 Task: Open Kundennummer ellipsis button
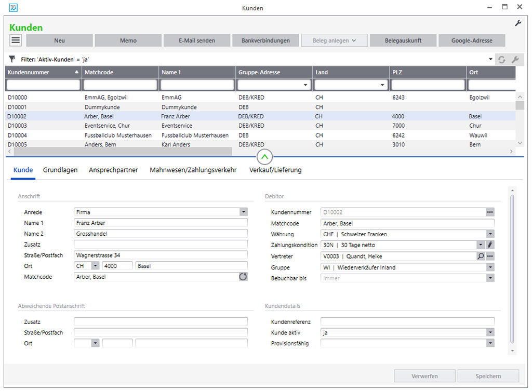[x=490, y=212]
